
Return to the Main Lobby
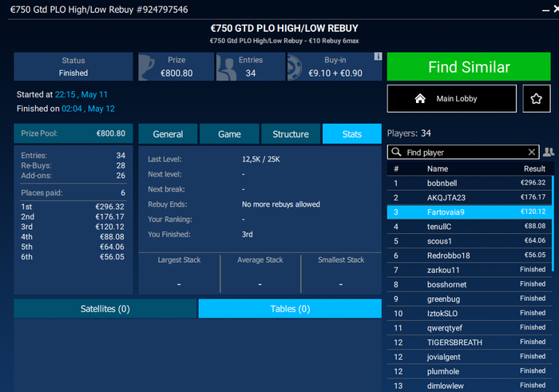[x=452, y=99]
